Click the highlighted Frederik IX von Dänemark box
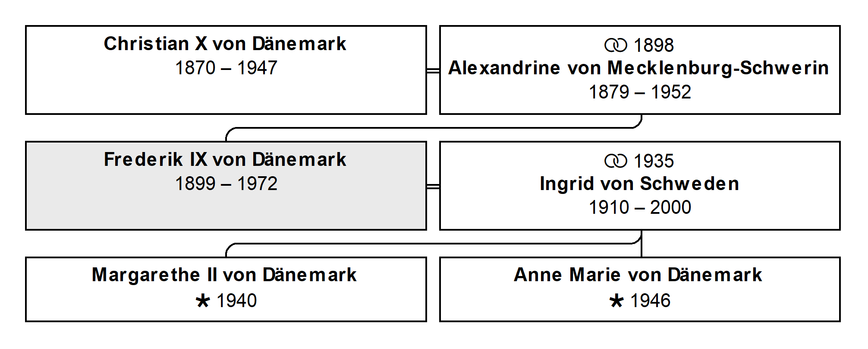Image resolution: width=868 pixels, height=349 pixels. [x=226, y=186]
